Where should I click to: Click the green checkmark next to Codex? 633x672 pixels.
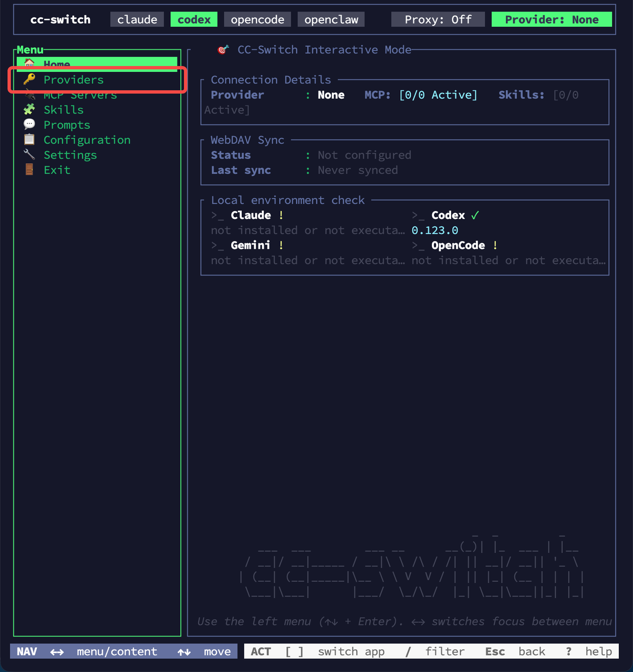click(475, 215)
